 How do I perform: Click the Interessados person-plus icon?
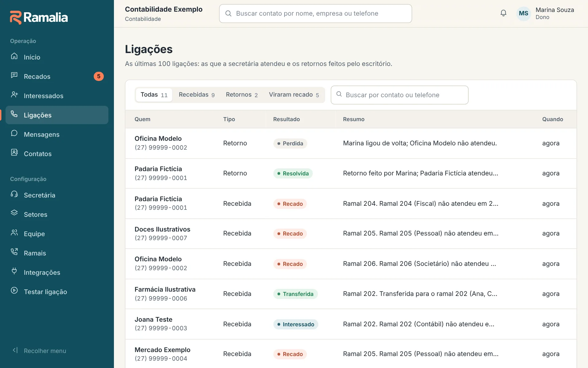click(14, 95)
